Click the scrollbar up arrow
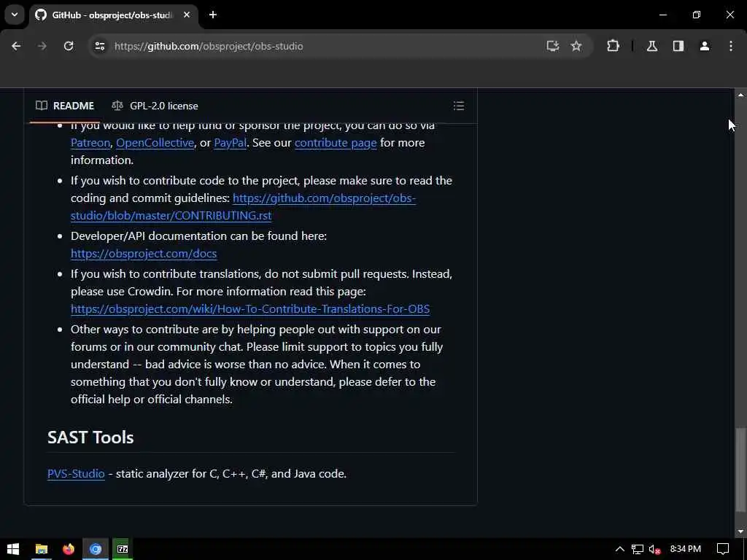The image size is (747, 560). click(740, 96)
